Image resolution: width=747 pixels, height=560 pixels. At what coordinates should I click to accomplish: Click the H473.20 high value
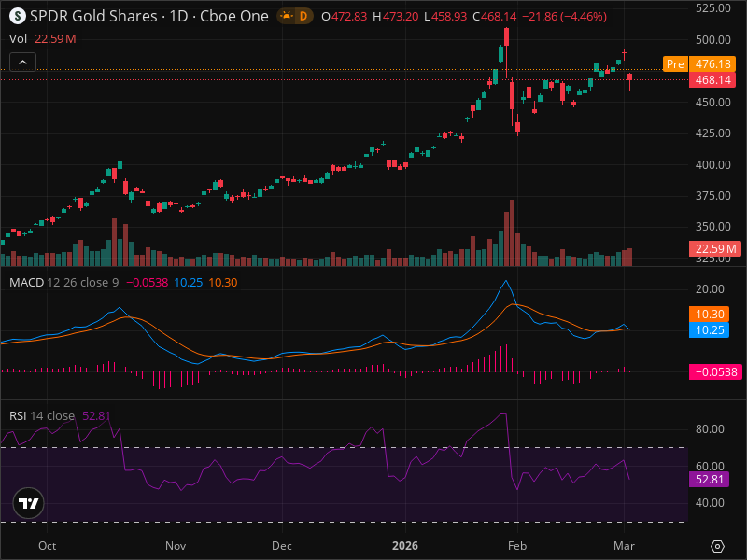[x=395, y=17]
